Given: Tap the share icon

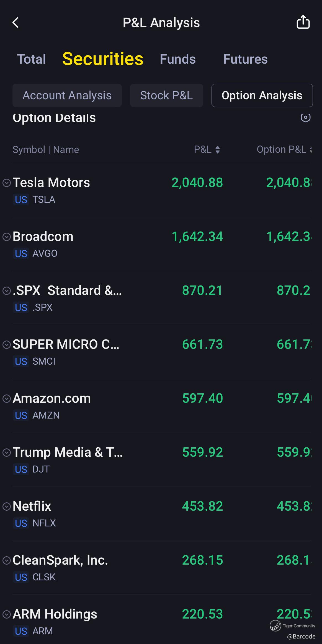Looking at the screenshot, I should pos(303,22).
